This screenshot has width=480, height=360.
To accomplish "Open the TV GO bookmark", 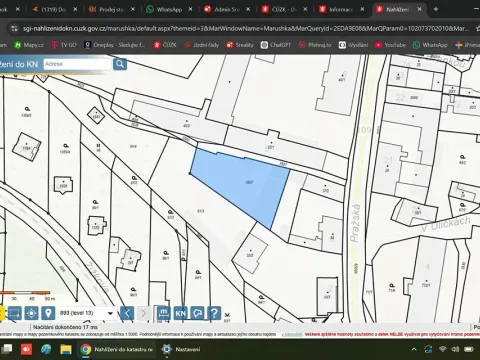I will (64, 45).
